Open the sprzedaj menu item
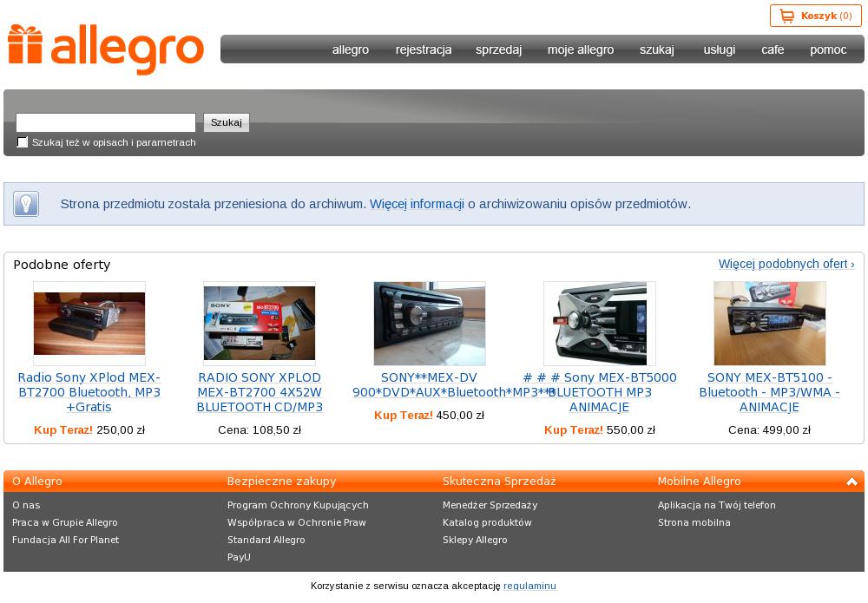This screenshot has width=868, height=603. [x=499, y=49]
